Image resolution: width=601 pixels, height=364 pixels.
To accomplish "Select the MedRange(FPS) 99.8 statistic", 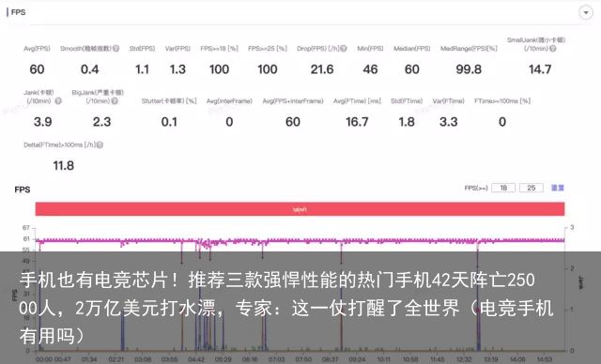I will click(x=469, y=69).
